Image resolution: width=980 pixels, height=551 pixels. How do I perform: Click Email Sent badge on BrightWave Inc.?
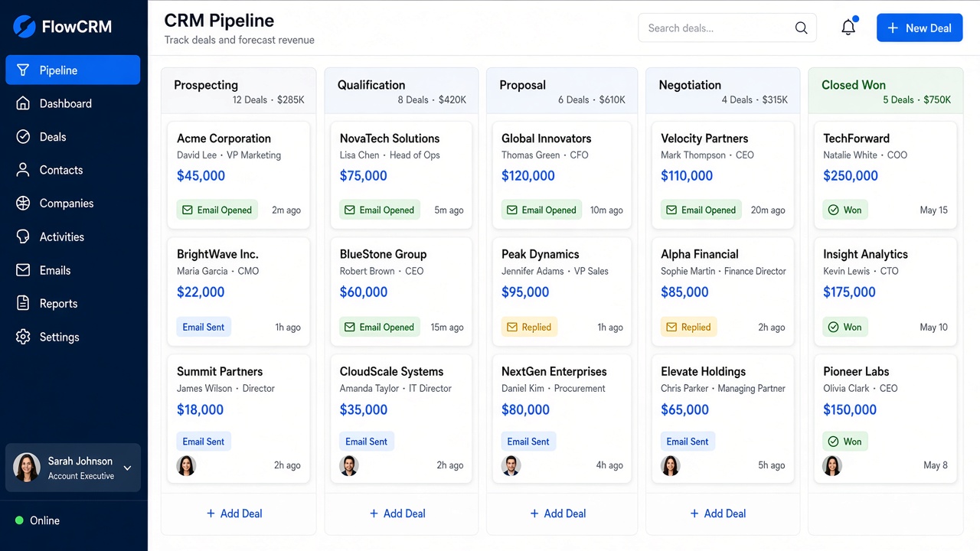pyautogui.click(x=204, y=327)
